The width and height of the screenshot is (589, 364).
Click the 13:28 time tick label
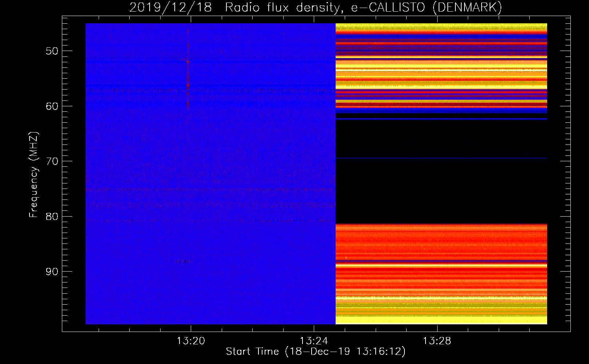437,341
